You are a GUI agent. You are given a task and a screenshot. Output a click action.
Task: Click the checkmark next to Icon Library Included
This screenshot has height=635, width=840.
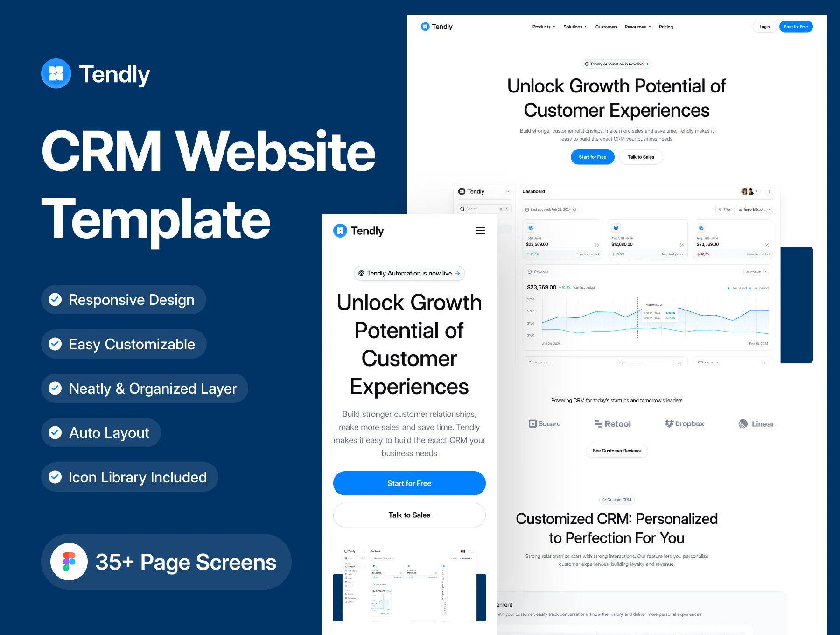tap(55, 477)
